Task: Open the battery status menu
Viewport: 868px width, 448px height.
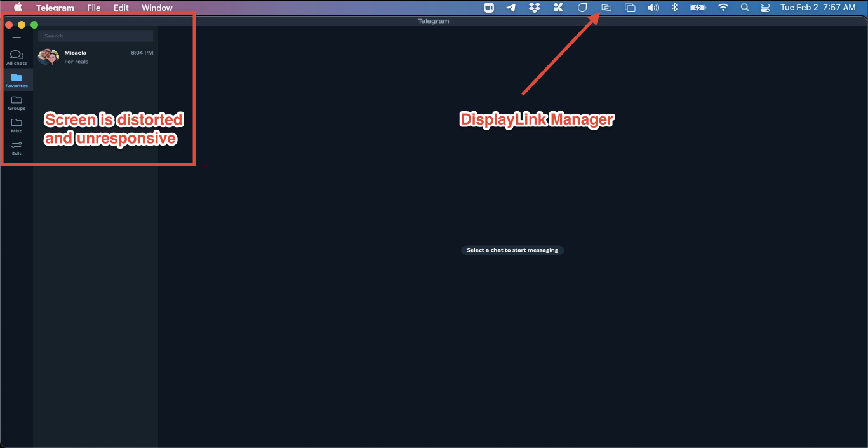Action: (698, 8)
